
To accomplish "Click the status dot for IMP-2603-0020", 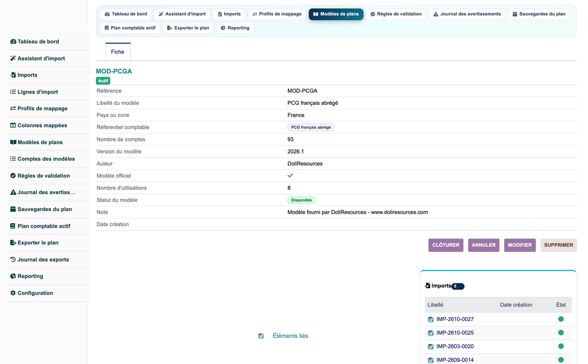I will [561, 346].
